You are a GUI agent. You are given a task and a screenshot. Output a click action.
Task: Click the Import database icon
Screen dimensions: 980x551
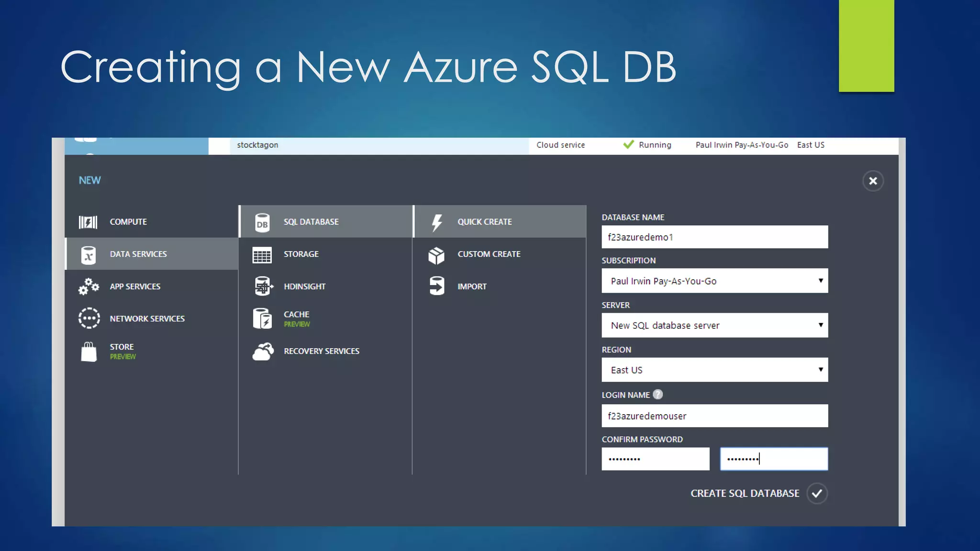[x=436, y=287]
